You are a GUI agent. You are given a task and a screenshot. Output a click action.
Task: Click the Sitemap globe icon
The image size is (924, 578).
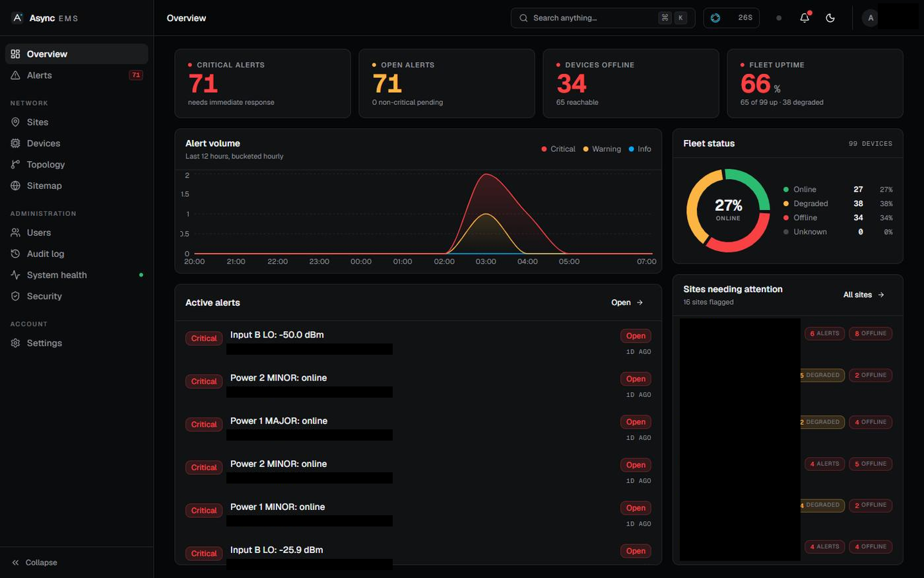point(15,186)
